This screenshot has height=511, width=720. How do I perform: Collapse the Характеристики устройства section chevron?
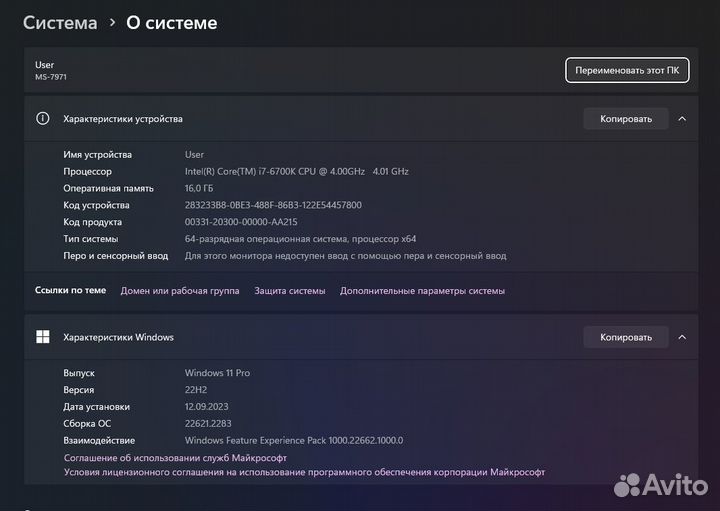coord(682,119)
